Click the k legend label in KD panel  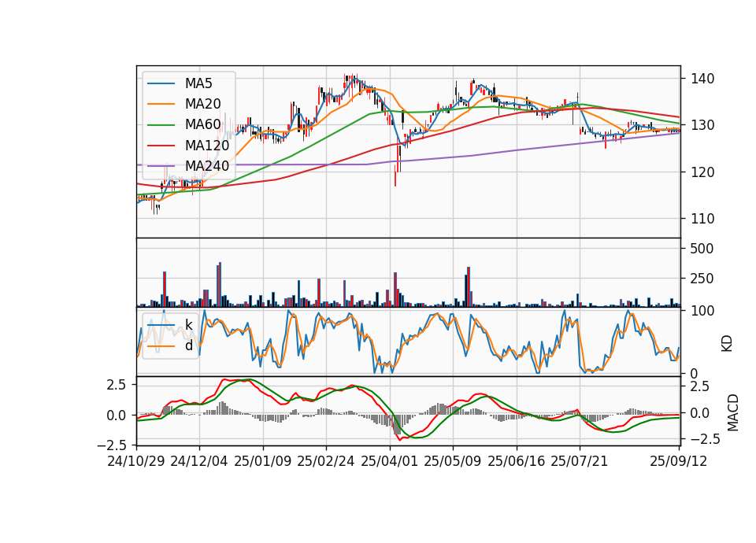pyautogui.click(x=188, y=325)
